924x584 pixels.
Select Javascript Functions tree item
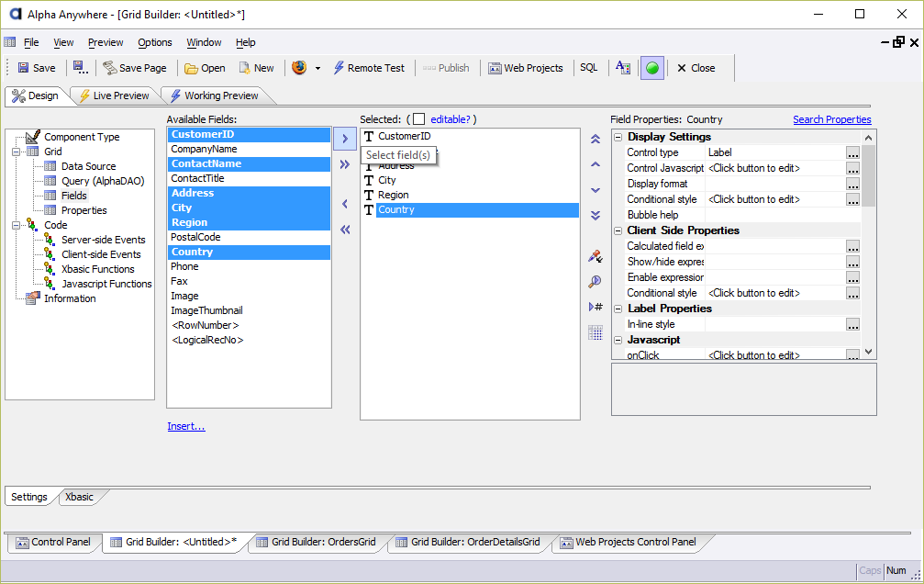click(106, 284)
